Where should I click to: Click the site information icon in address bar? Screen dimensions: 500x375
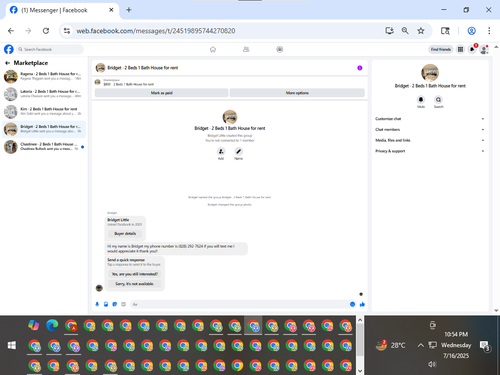click(x=67, y=31)
